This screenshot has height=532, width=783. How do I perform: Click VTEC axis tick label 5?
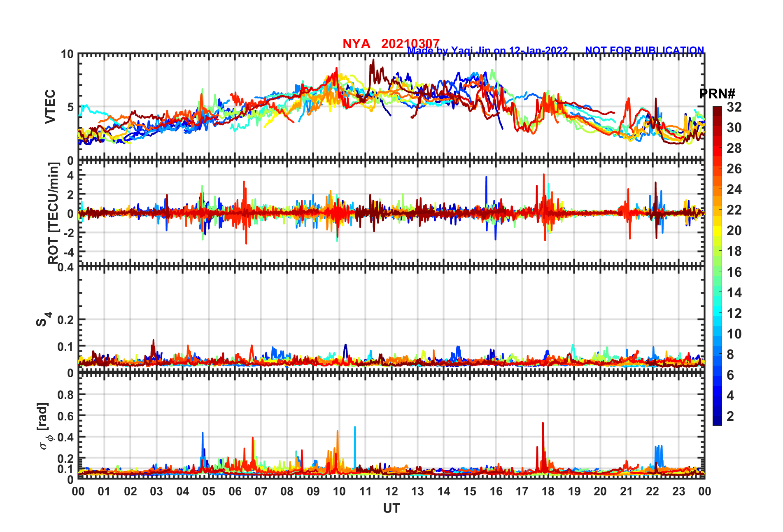[x=70, y=107]
